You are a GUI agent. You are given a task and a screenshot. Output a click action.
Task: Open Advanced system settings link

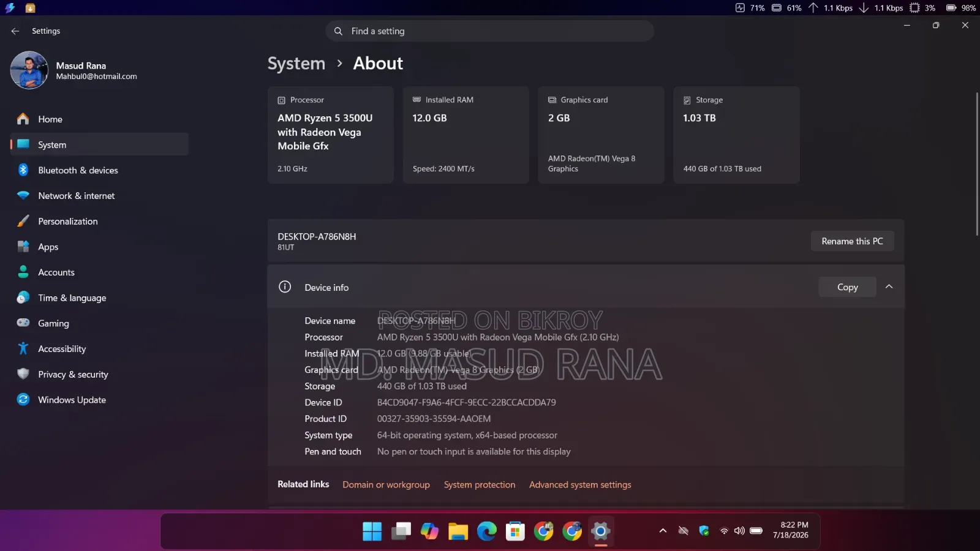[x=580, y=485]
